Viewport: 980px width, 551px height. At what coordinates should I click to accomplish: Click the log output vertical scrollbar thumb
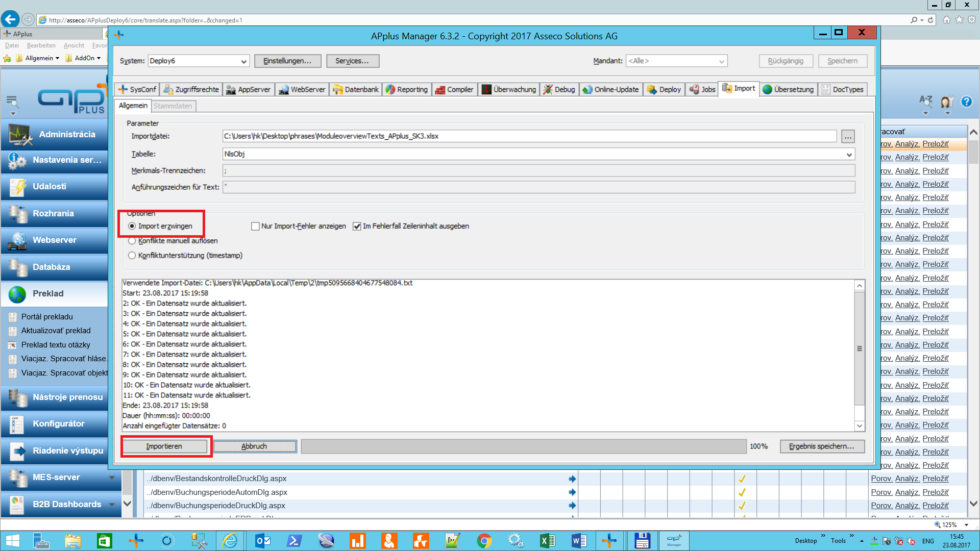pyautogui.click(x=860, y=348)
